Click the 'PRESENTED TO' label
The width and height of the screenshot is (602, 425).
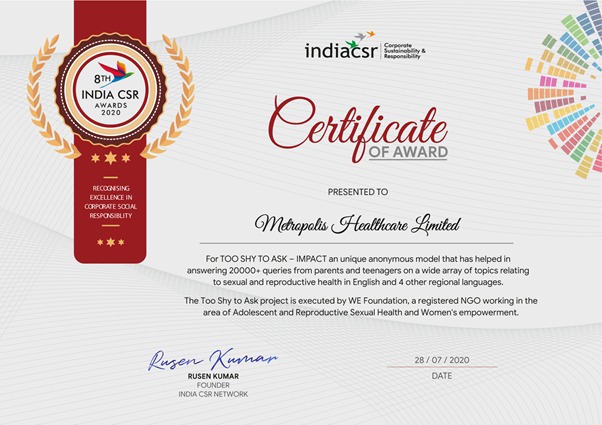(x=358, y=192)
